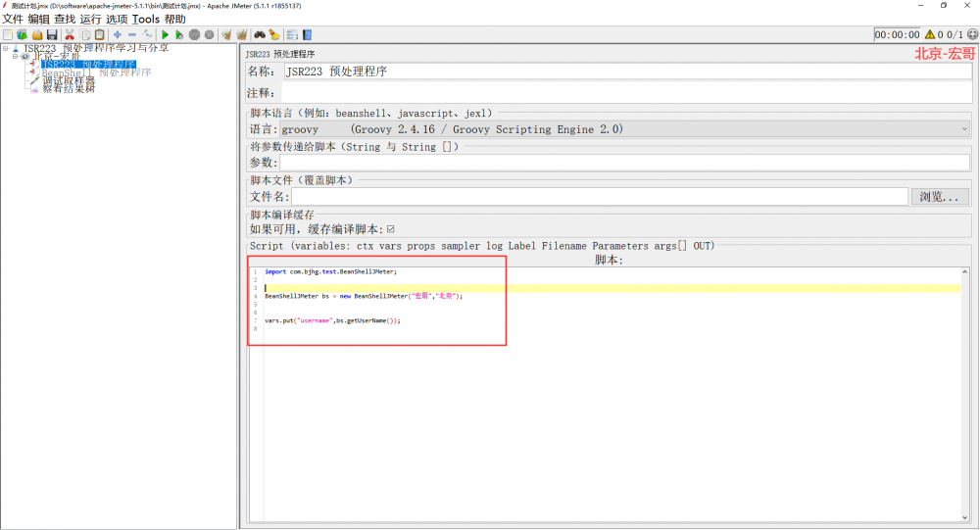The height and width of the screenshot is (530, 980).
Task: Click the remote engines status icon
Action: coord(972,34)
